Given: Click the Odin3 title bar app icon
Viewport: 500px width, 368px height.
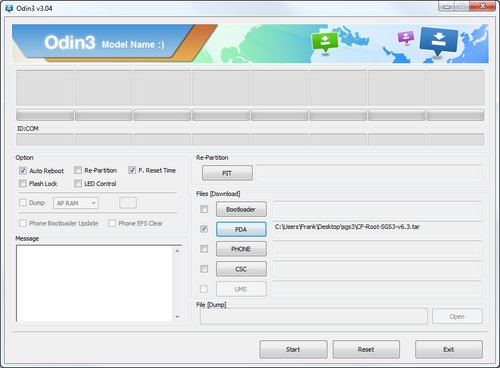Looking at the screenshot, I should click(9, 8).
